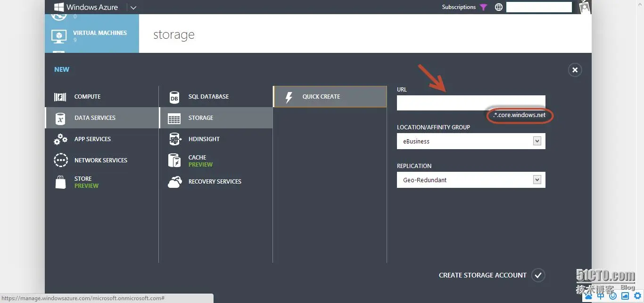The width and height of the screenshot is (644, 303).
Task: Choose STORAGE option
Action: pos(216,118)
